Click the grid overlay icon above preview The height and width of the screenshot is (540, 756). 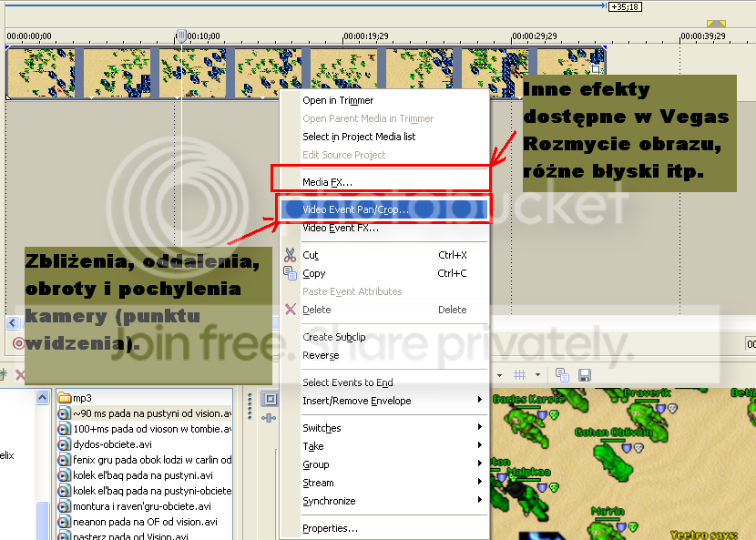click(519, 374)
